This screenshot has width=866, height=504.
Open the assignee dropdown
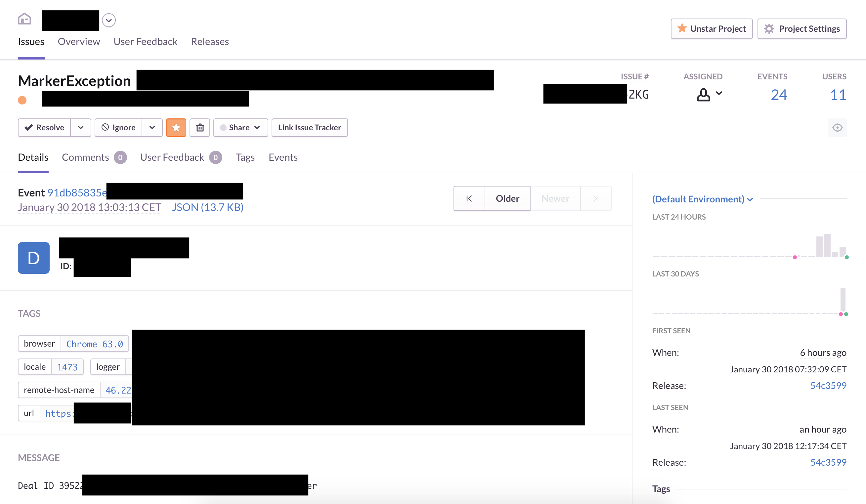point(709,95)
